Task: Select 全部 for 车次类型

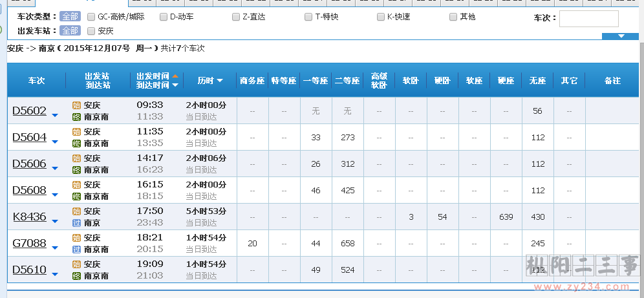Action: point(70,17)
